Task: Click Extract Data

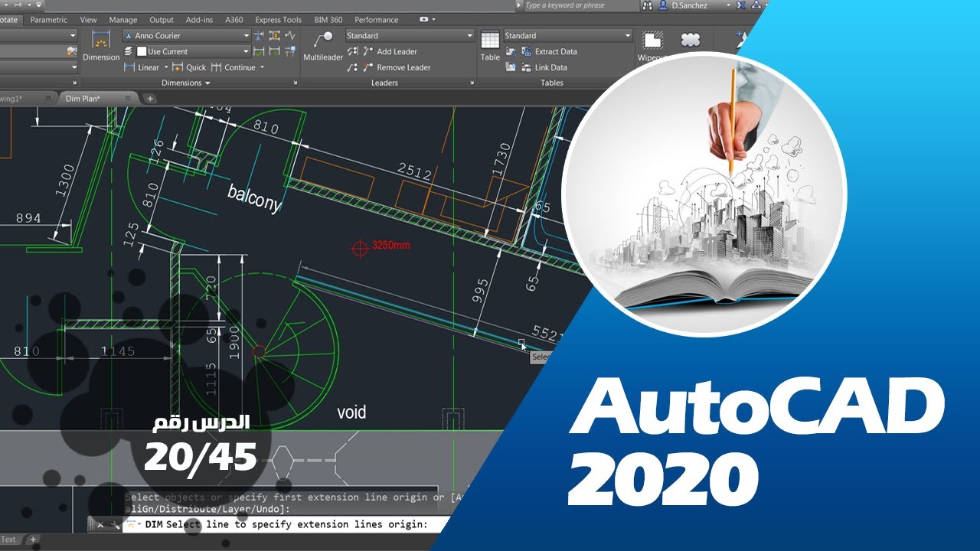Action: [x=549, y=51]
